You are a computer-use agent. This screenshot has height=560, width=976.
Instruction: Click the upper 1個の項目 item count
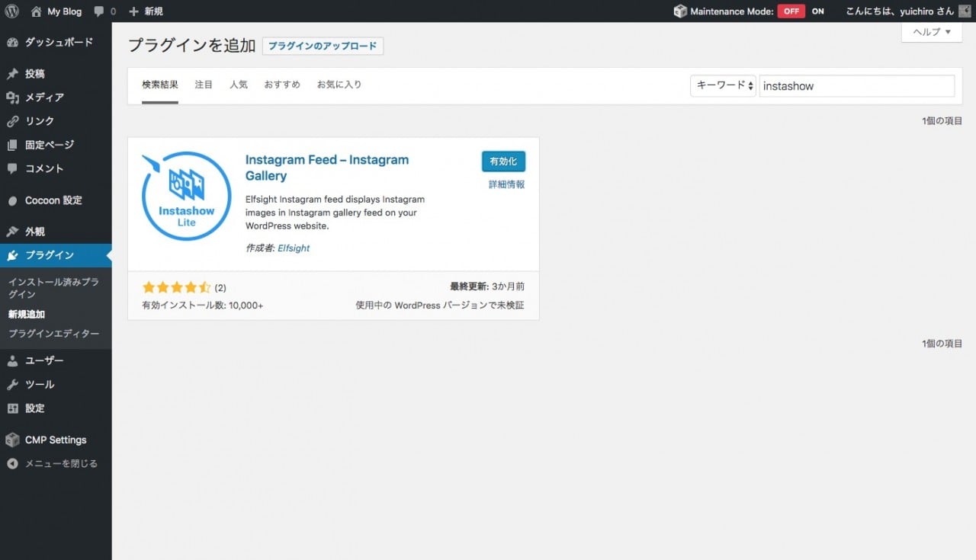point(942,121)
